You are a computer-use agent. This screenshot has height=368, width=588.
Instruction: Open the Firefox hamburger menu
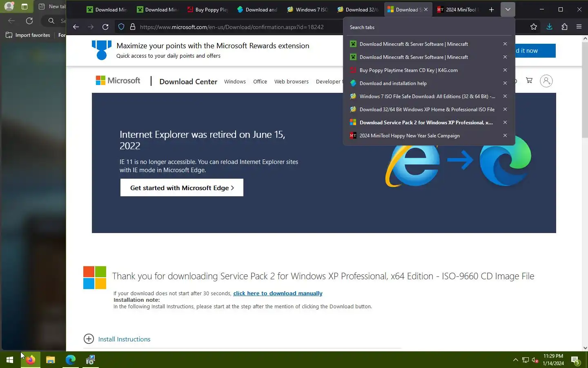(579, 27)
